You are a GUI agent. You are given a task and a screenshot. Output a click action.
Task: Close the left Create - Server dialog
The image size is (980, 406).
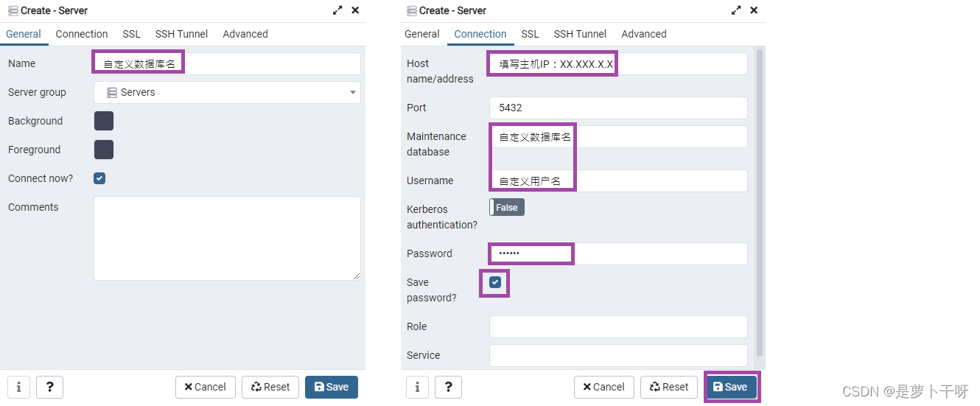355,10
